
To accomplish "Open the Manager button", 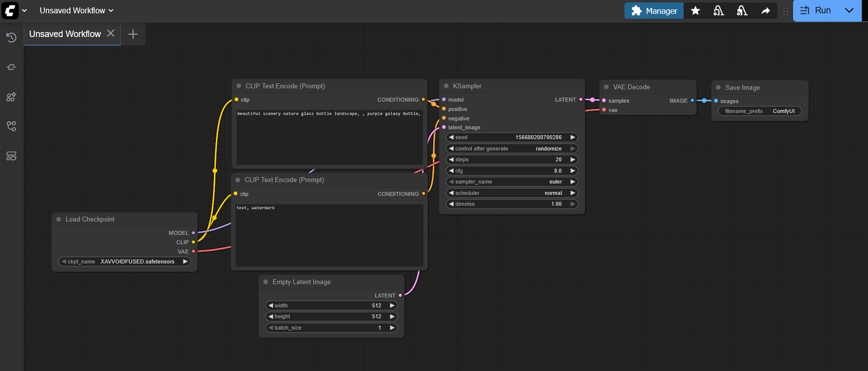I will [654, 11].
